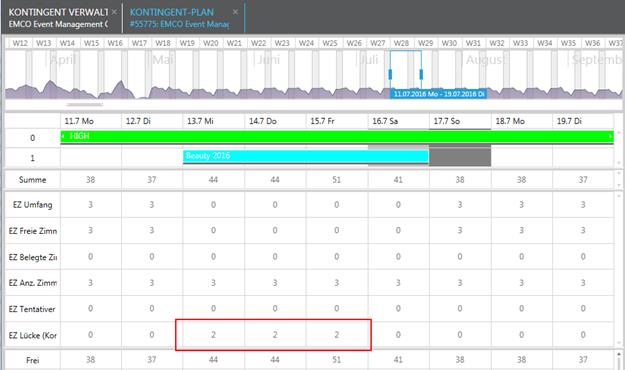Click EZ Anz. Zimmer value 3 under 19.7 Di

[583, 283]
